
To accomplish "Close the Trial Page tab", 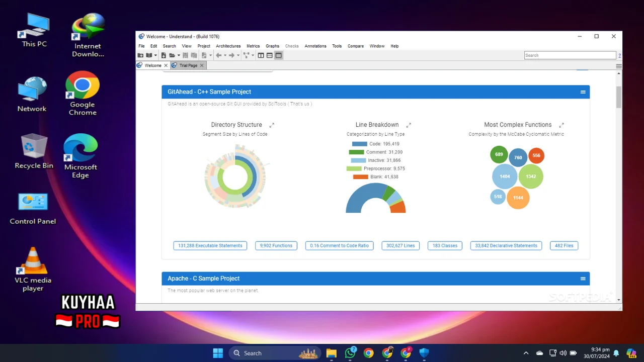I will [202, 65].
